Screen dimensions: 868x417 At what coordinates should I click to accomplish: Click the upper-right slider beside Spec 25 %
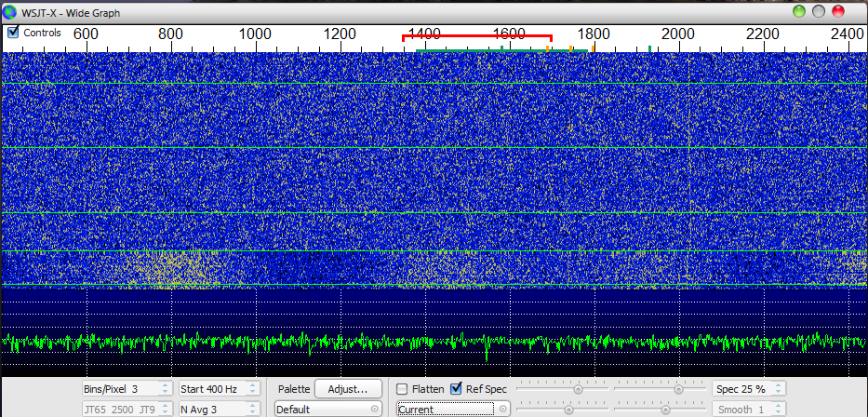coord(677,388)
